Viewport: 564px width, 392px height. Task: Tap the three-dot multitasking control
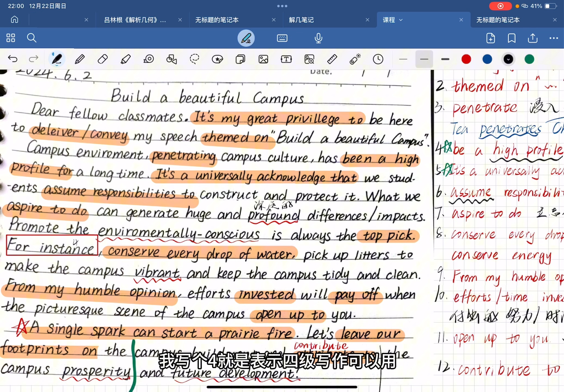coord(282,6)
